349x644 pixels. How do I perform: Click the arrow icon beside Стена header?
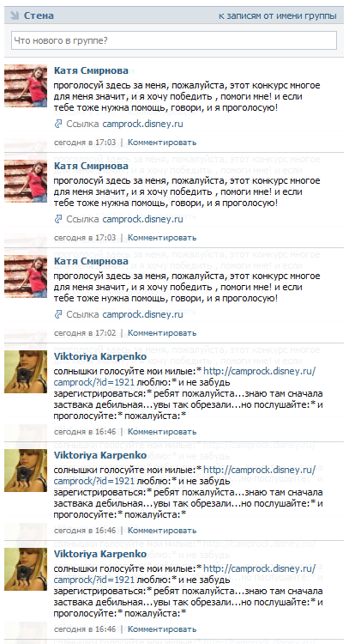15,15
